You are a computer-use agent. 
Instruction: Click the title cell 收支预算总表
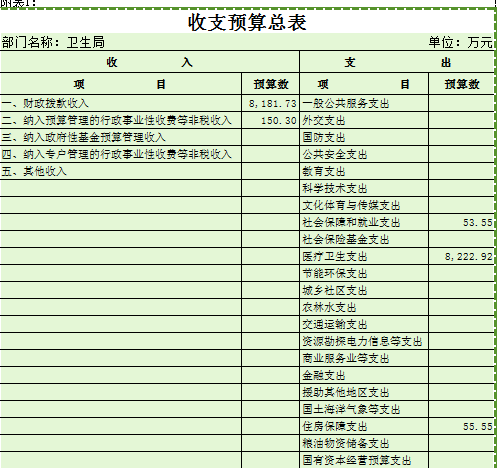247,22
